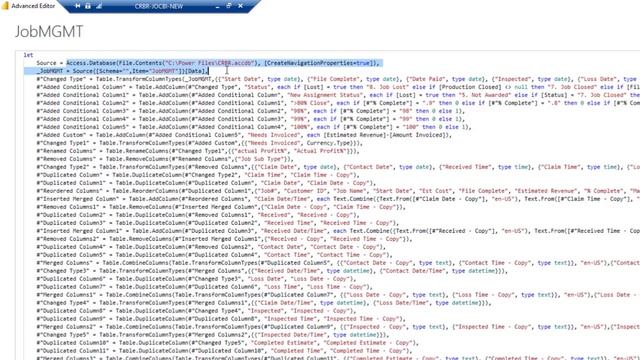Screen dimensions: 640x360
Task: Click the #"Duplicated Column" Claim Time line
Action: click(x=198, y=175)
